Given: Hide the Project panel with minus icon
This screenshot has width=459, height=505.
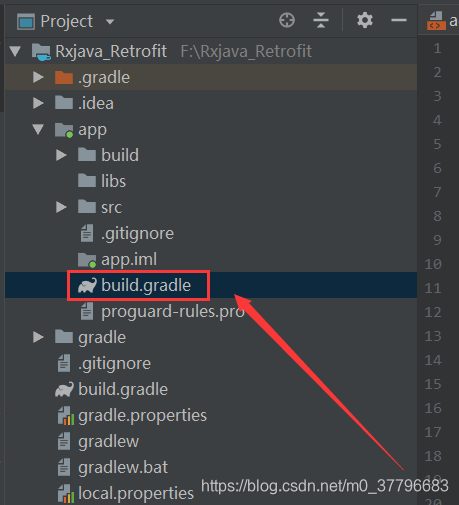Looking at the screenshot, I should coord(399,20).
